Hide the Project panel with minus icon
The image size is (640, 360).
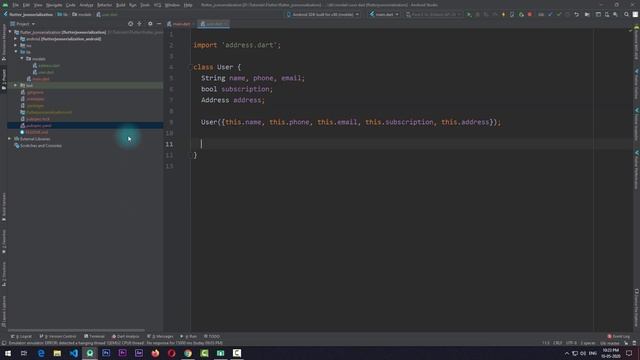coord(159,24)
